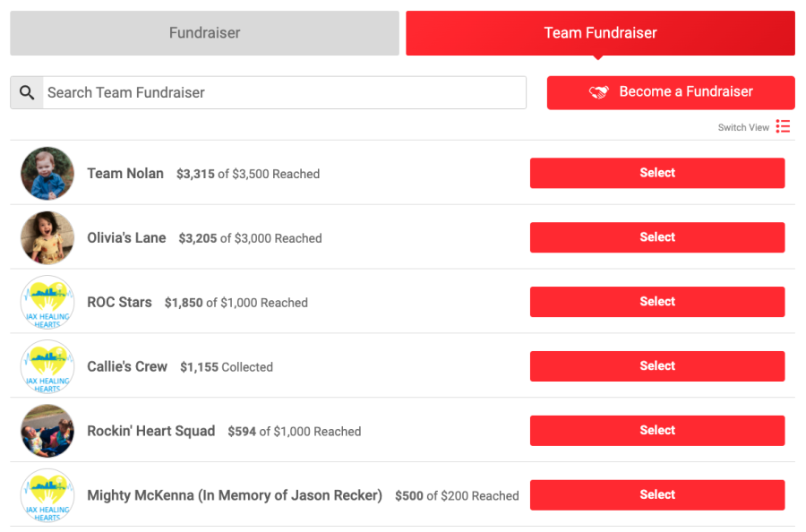Click the Switch View text label
Image resolution: width=806 pixels, height=532 pixels.
[743, 127]
